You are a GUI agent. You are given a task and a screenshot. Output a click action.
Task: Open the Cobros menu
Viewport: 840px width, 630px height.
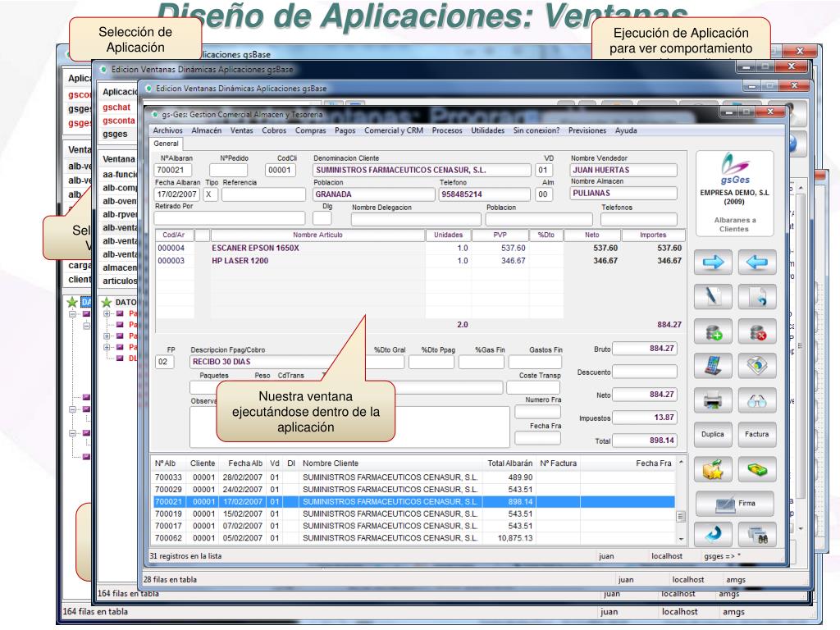click(x=274, y=130)
